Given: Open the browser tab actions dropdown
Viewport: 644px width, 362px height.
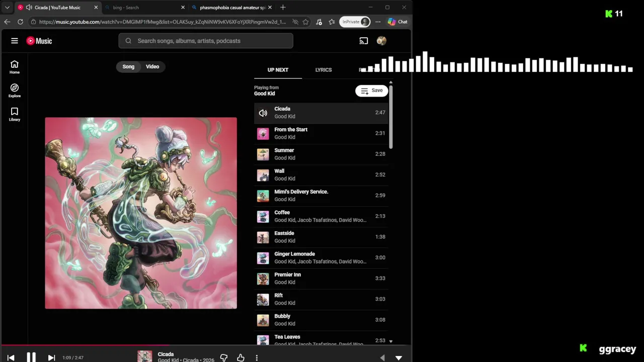Looking at the screenshot, I should [x=7, y=8].
